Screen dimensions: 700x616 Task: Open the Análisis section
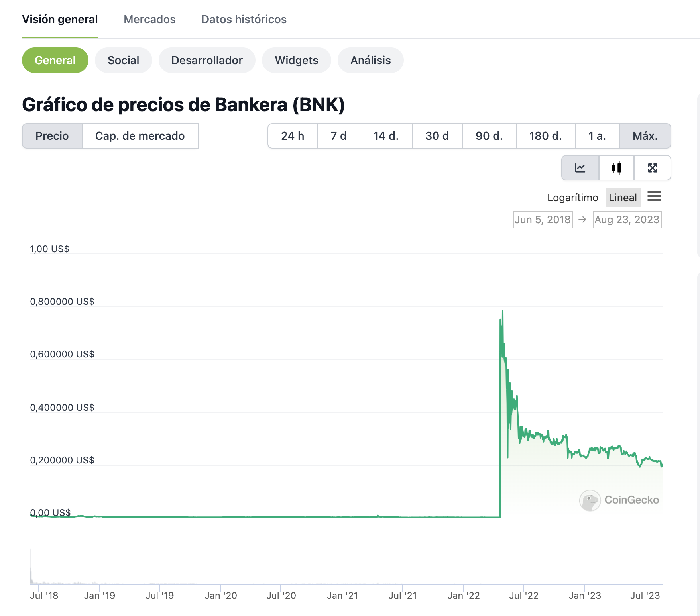pos(371,60)
